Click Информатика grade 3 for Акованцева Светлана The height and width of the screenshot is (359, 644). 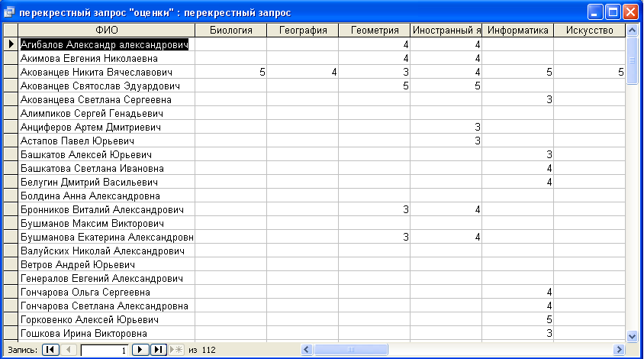518,99
